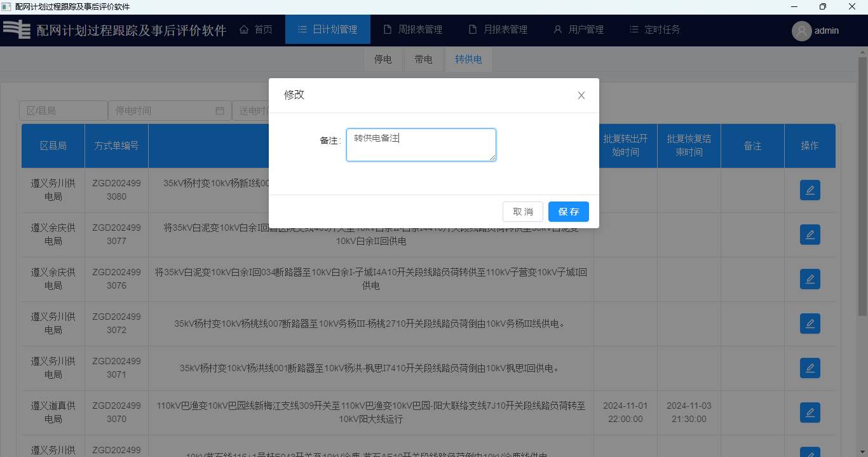The width and height of the screenshot is (868, 457).
Task: Switch to the 带电 tab
Action: pos(423,59)
